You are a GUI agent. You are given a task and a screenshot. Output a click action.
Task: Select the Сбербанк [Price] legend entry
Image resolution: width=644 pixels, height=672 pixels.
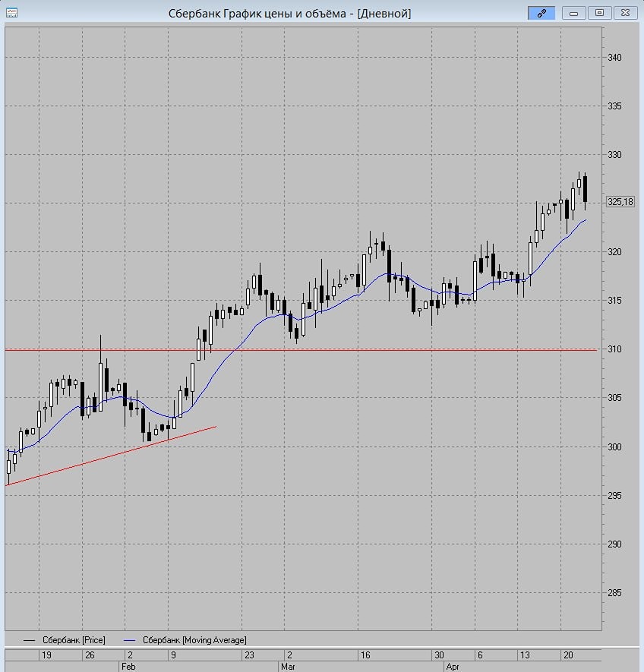pyautogui.click(x=65, y=640)
